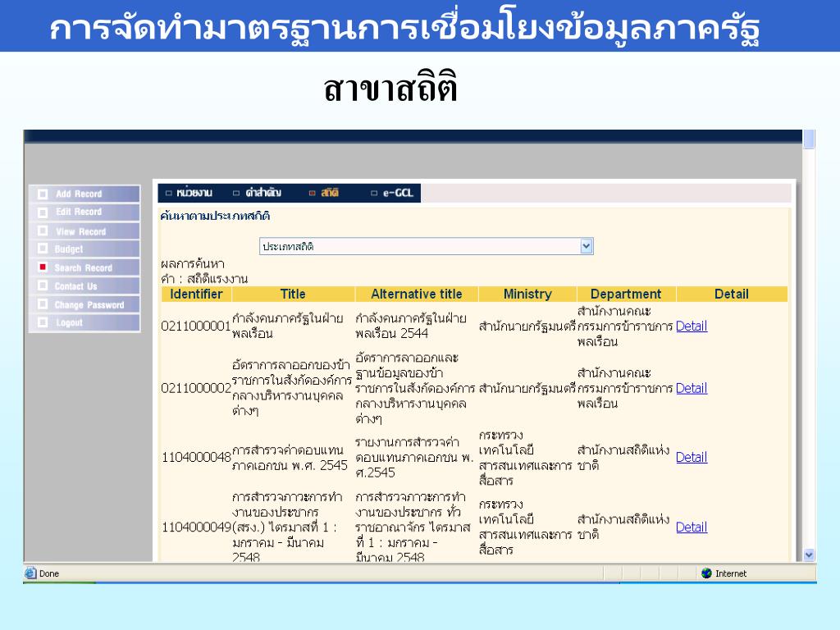
Task: Open Change Password sidebar item
Action: (84, 304)
